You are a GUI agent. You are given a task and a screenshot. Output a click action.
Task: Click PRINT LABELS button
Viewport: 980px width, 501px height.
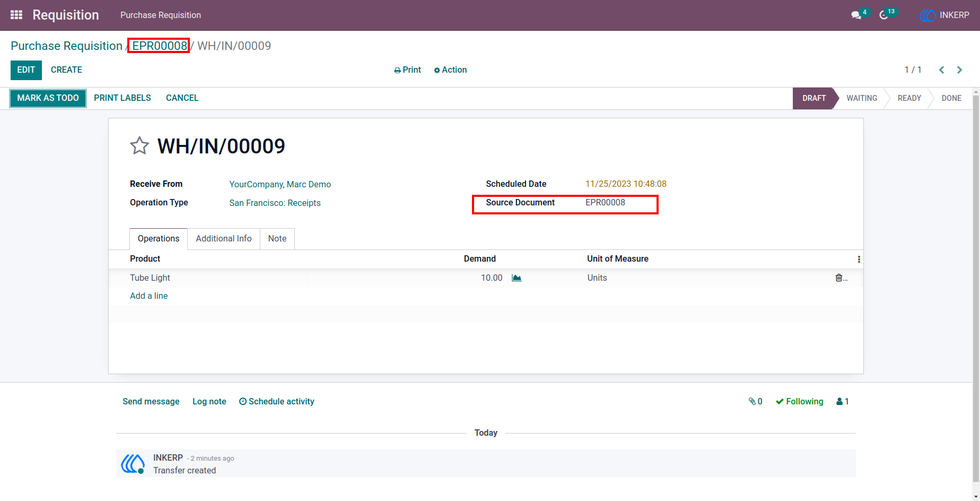(122, 98)
